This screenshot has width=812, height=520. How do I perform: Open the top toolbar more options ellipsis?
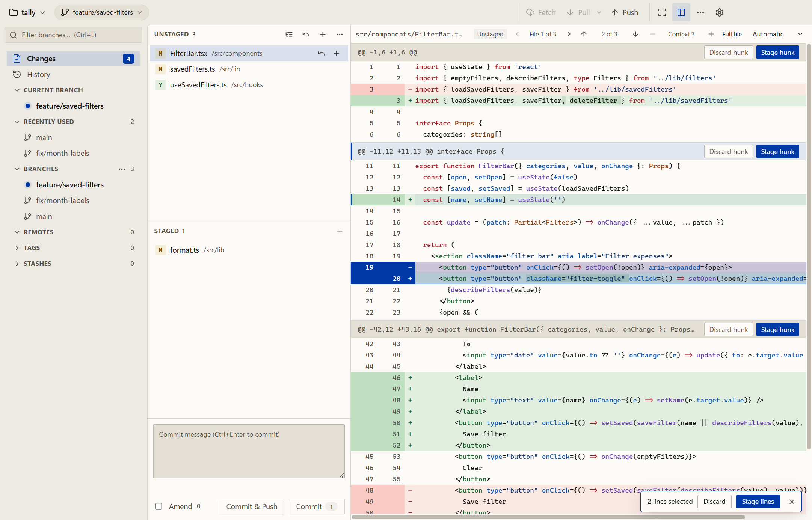(x=700, y=12)
